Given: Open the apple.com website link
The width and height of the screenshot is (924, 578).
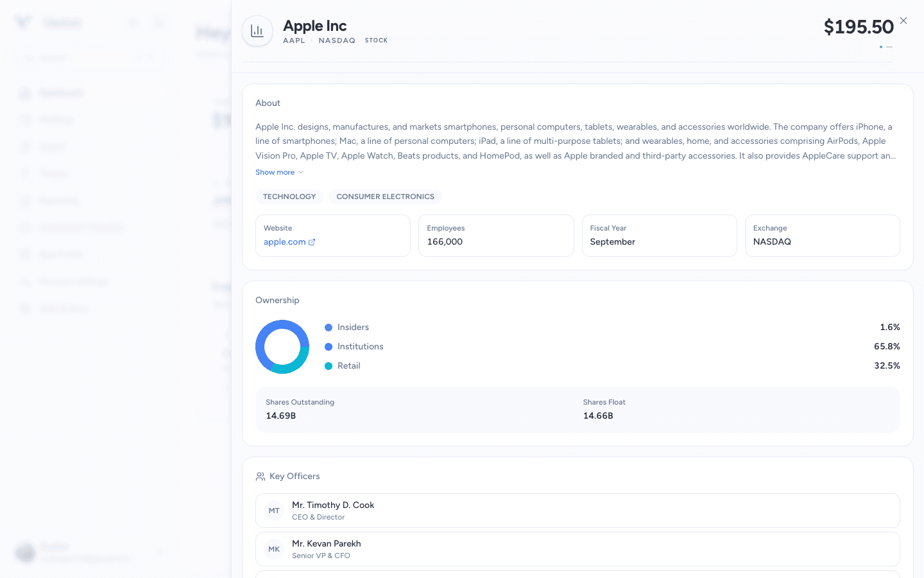Looking at the screenshot, I should 284,242.
